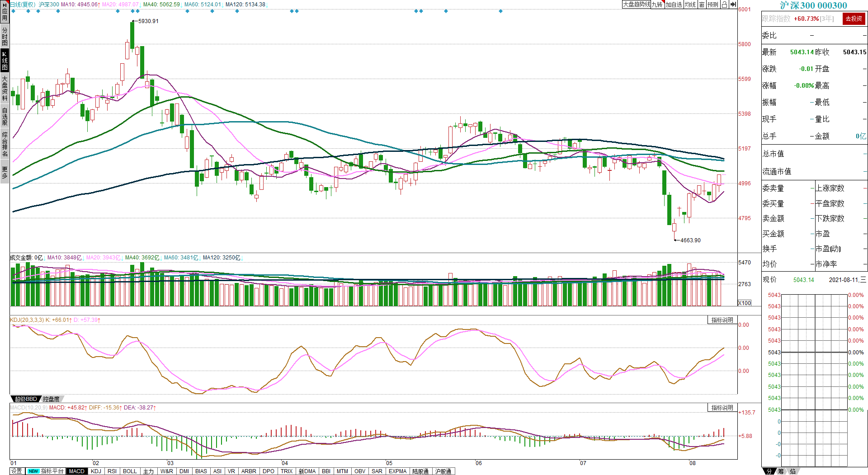This screenshot has height=475, width=868.
Task: Select the KDJ indicator tab
Action: (x=96, y=471)
